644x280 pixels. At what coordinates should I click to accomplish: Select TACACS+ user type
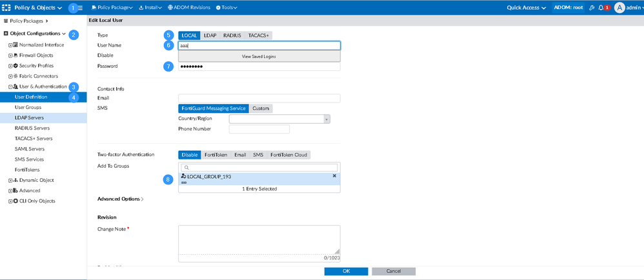[259, 35]
